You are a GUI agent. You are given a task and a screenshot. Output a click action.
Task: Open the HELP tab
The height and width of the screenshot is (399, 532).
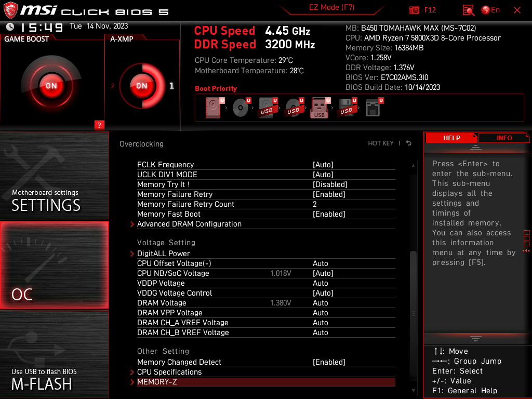(451, 138)
